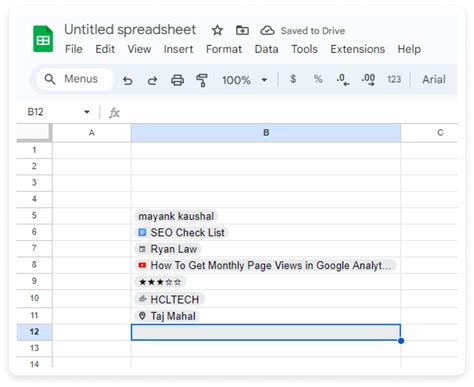This screenshot has height=387, width=474.
Task: Click the search magnifier in Menus box
Action: [50, 79]
